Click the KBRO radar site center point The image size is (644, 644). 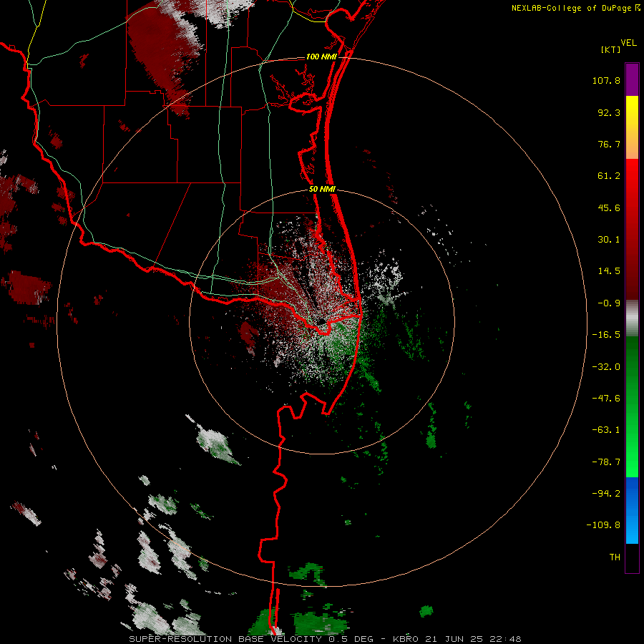pyautogui.click(x=323, y=321)
